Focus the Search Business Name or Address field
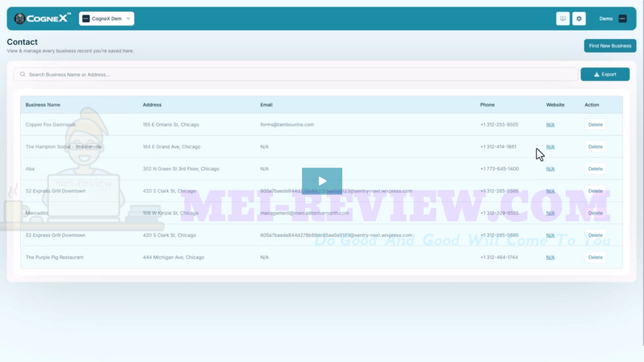The width and height of the screenshot is (644, 362). pyautogui.click(x=296, y=74)
